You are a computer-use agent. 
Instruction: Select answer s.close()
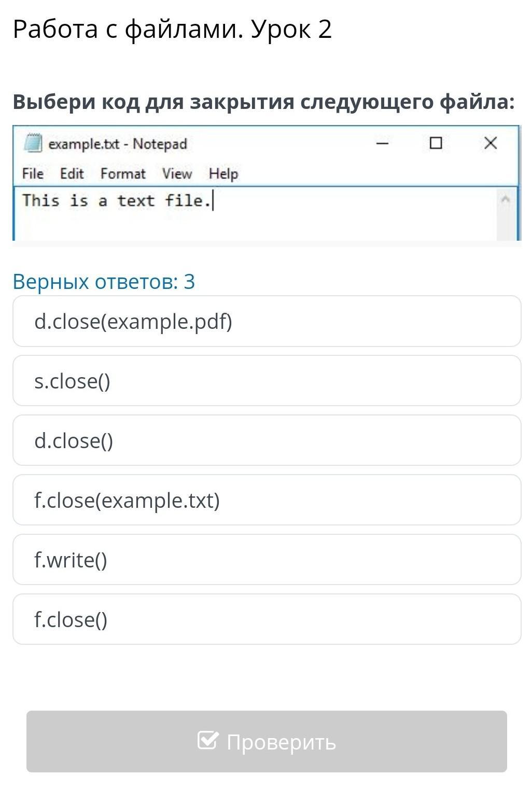click(267, 381)
